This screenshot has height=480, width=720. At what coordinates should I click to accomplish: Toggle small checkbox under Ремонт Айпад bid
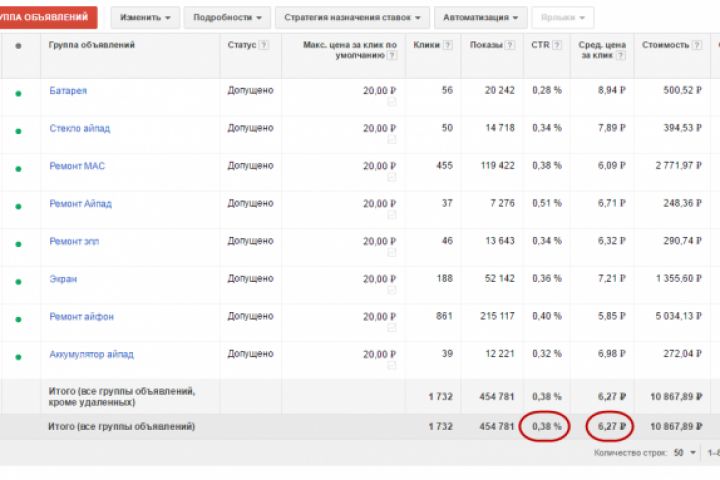(x=392, y=216)
